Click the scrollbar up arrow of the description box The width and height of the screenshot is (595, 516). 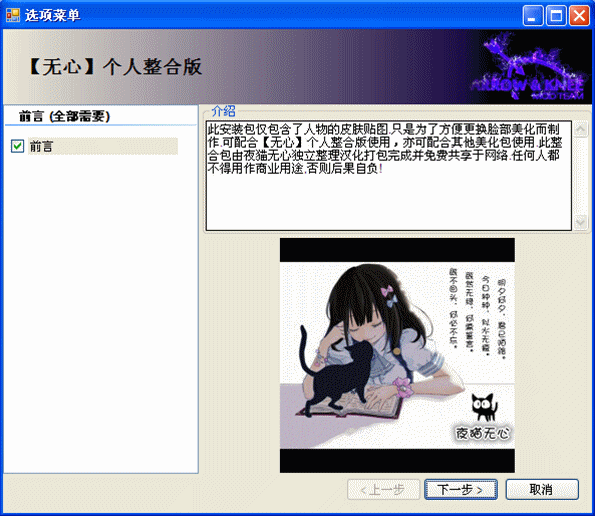580,129
